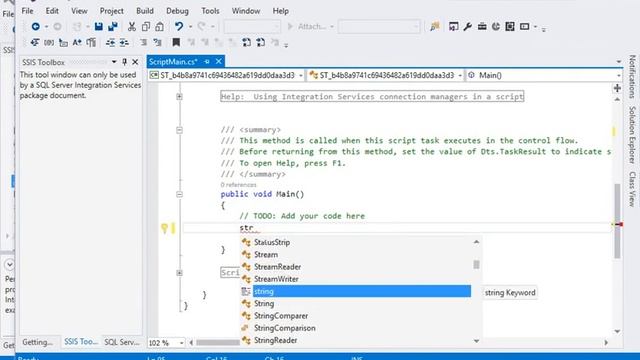Image resolution: width=640 pixels, height=360 pixels.
Task: Open the undo history dropdown arrow
Action: pyautogui.click(x=190, y=27)
